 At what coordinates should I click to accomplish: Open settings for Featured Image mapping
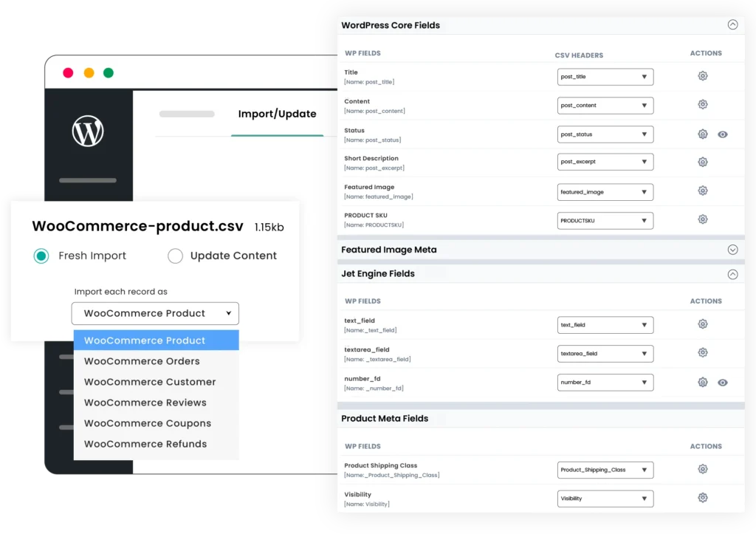click(x=702, y=191)
